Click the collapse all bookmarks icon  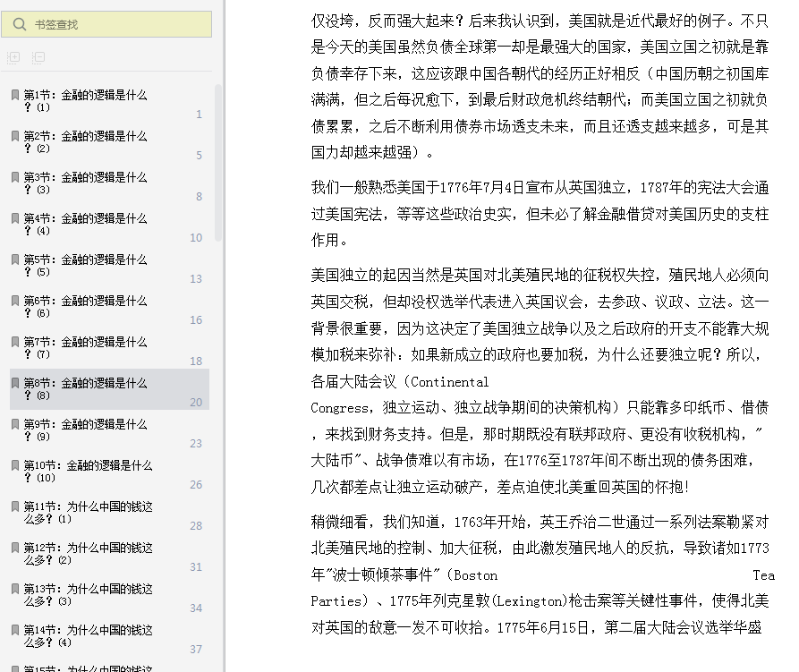pos(38,57)
